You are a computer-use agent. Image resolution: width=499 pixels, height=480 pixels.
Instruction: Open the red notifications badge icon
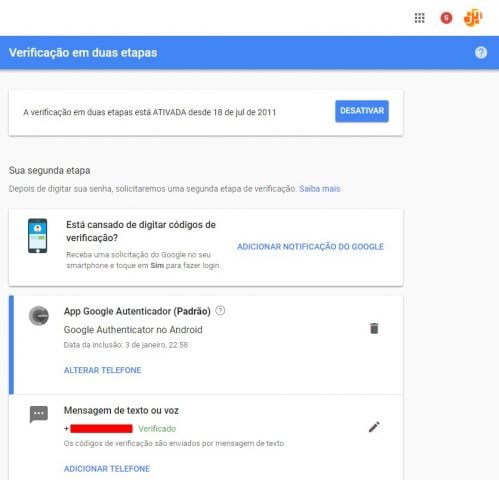coord(446,18)
